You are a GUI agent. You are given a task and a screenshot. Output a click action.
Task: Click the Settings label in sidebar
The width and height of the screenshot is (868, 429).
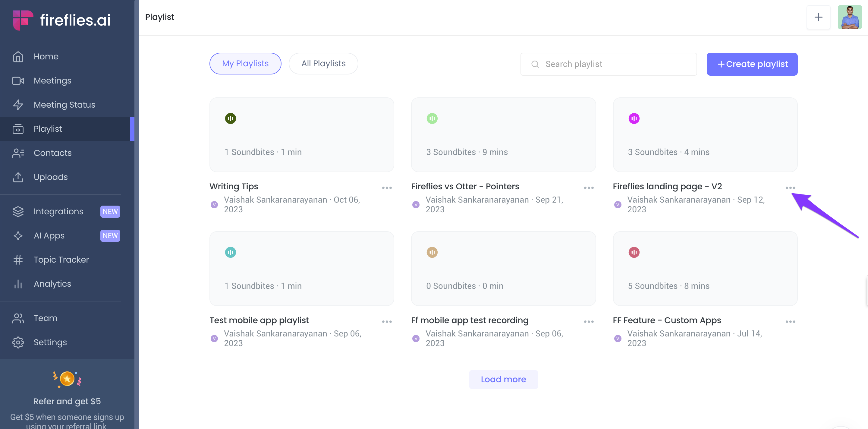50,342
